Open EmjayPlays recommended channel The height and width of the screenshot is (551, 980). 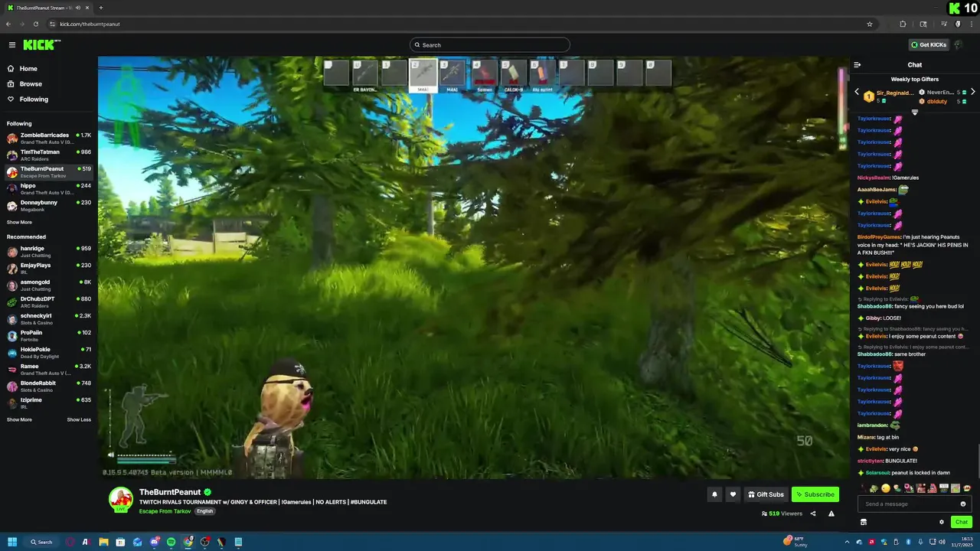49,269
